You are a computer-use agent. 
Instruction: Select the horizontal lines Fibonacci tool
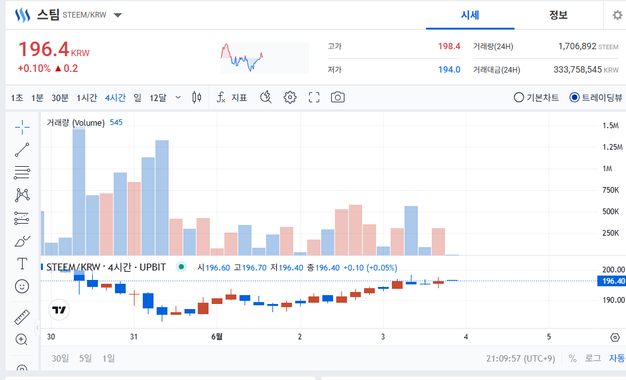tap(22, 172)
